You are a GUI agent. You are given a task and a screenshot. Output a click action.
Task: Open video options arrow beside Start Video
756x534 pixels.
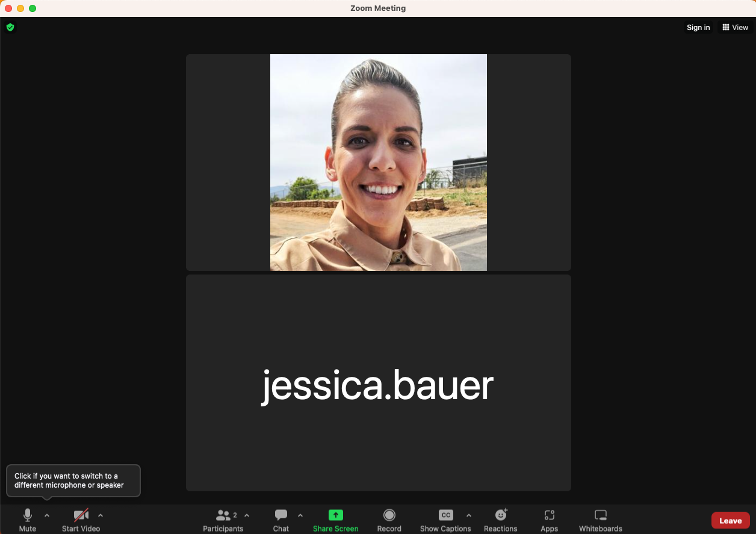point(101,515)
